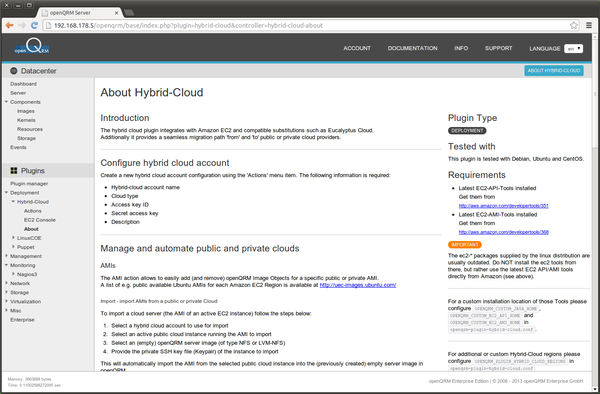Screen dimensions: 600x394
Task: Click the DEPLOYMENT plugin type badge
Action: click(467, 131)
